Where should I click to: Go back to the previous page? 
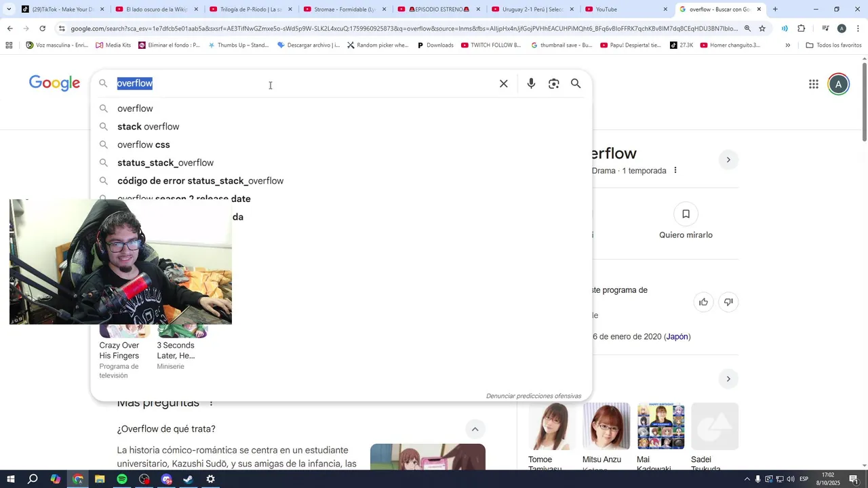9,28
